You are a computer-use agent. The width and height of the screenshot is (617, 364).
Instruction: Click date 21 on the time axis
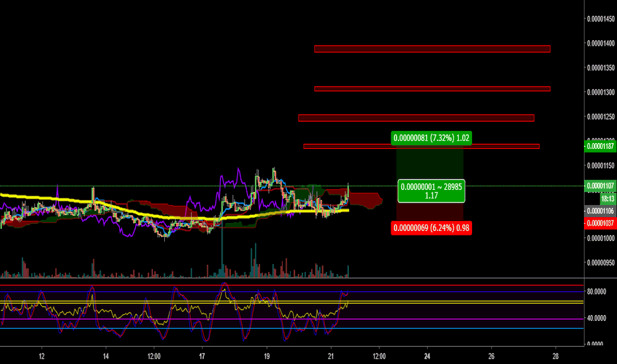pos(330,356)
